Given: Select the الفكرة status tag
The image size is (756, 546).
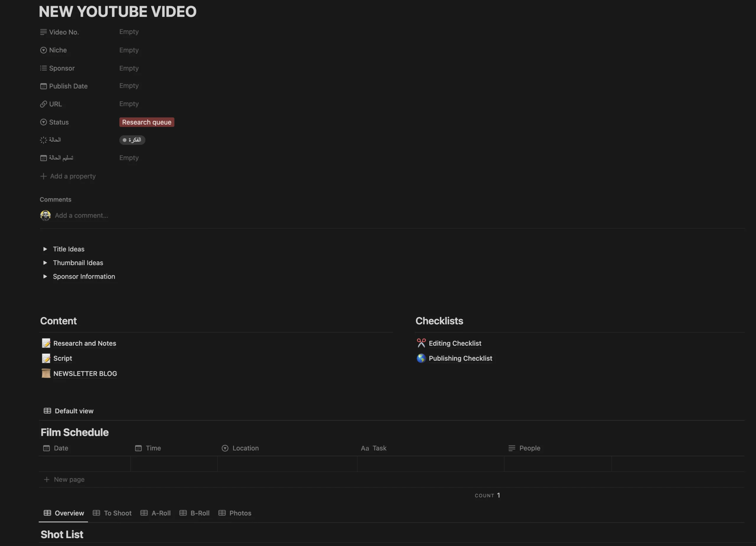Looking at the screenshot, I should [132, 140].
